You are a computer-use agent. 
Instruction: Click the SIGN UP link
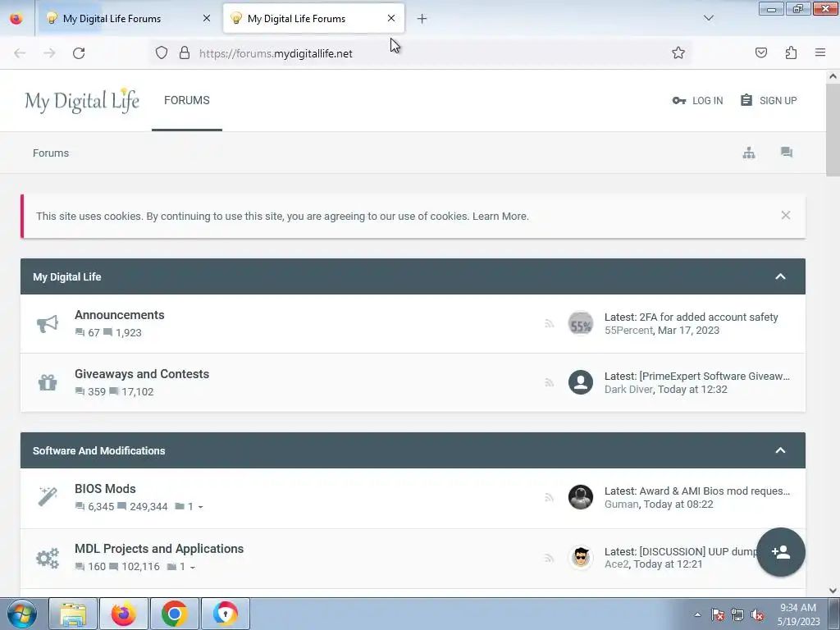(768, 101)
